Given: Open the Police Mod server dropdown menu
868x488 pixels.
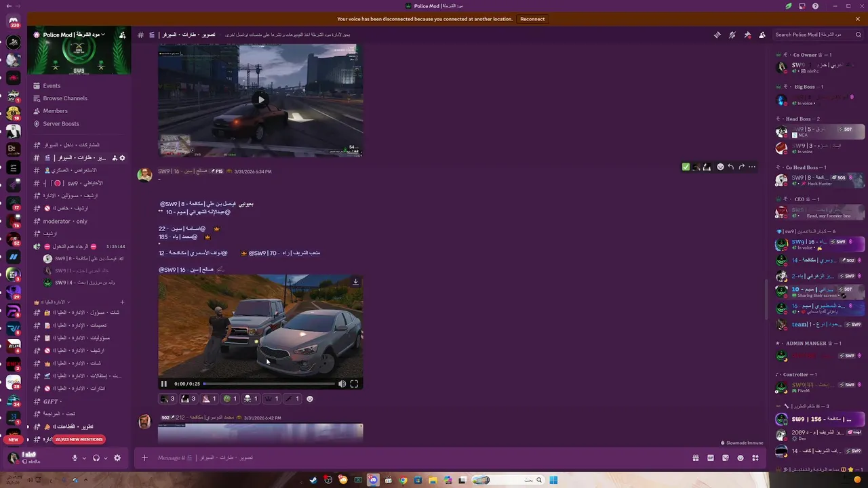Looking at the screenshot, I should pyautogui.click(x=73, y=35).
